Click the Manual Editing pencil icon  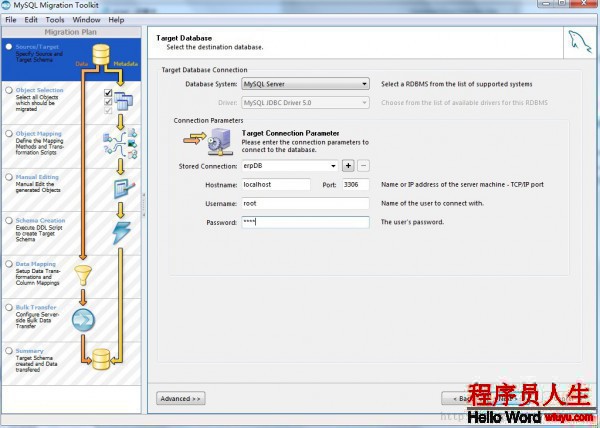tap(124, 189)
